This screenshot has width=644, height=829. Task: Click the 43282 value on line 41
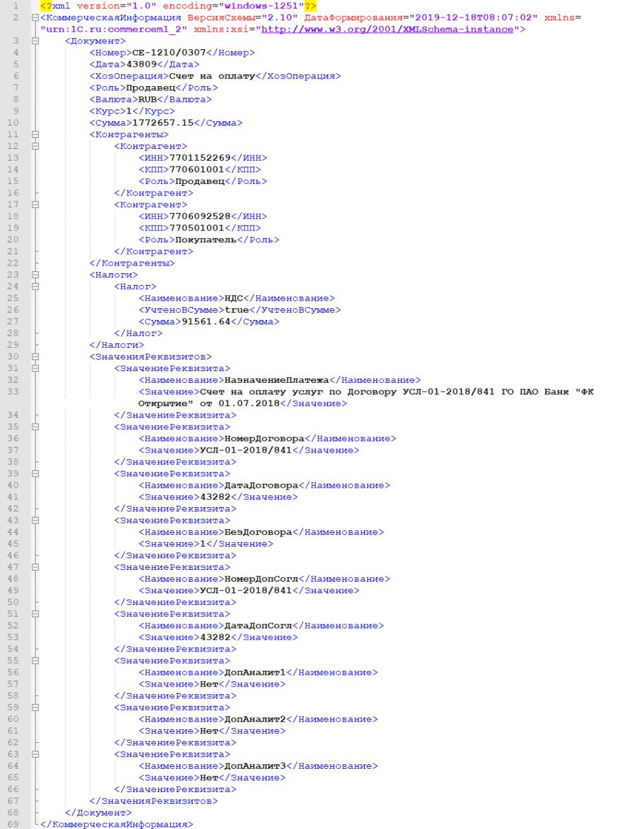pos(215,497)
